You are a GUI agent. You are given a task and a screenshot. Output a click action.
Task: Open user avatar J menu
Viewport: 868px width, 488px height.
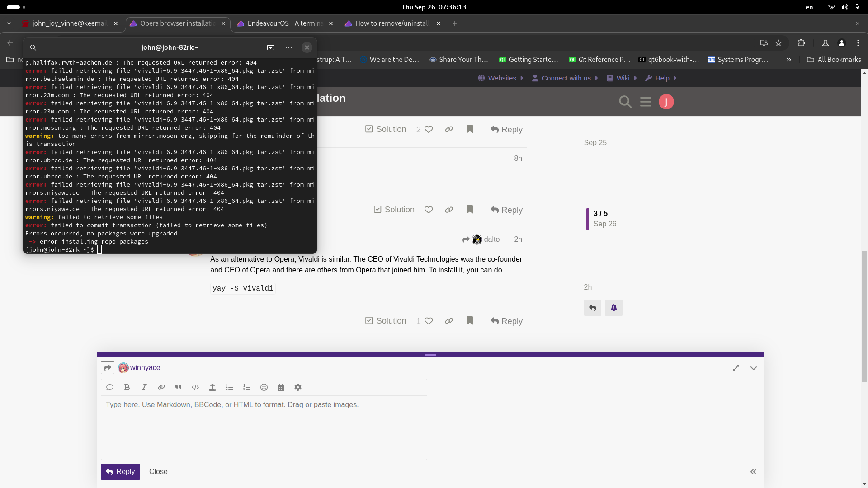pos(666,102)
